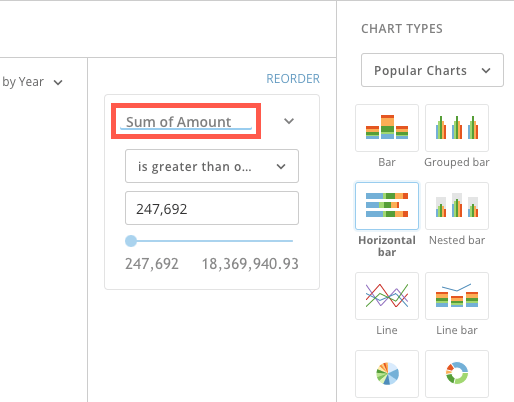
Task: Choose the Line bar chart icon
Action: point(457,296)
